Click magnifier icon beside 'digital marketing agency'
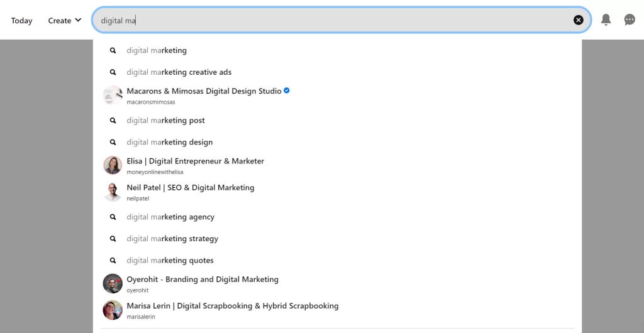 (113, 217)
